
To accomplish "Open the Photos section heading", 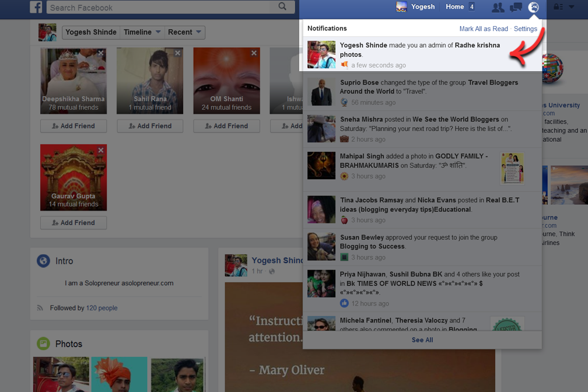I will 69,344.
